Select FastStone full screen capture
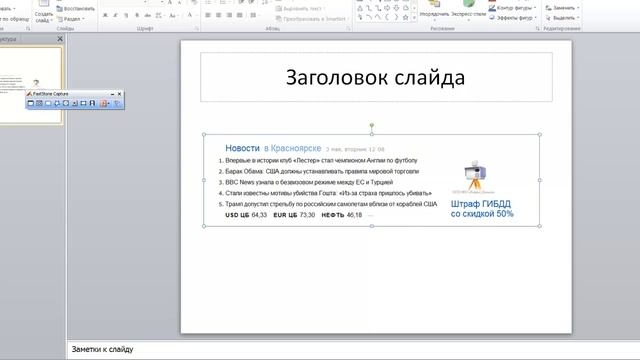This screenshot has height=360, width=640. [x=66, y=103]
